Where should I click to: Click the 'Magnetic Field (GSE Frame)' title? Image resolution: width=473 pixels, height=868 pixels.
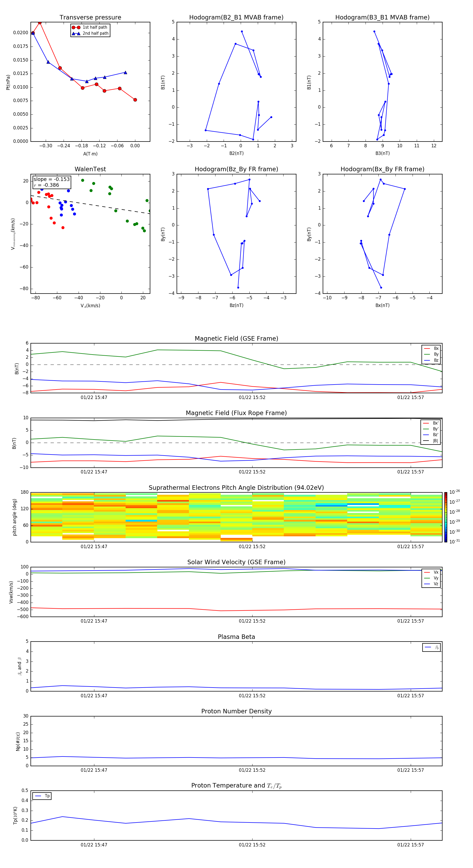pyautogui.click(x=236, y=339)
